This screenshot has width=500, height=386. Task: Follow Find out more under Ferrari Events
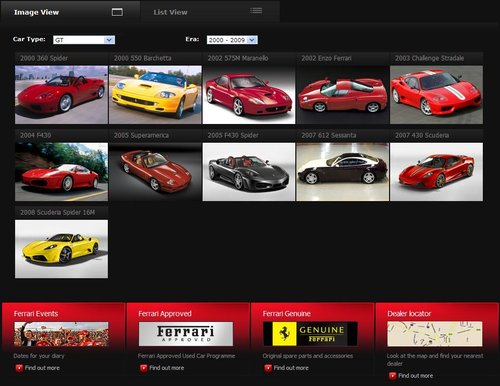(x=42, y=368)
